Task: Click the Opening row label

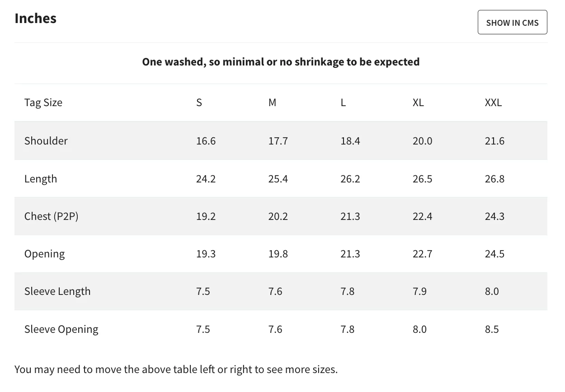Action: [45, 254]
